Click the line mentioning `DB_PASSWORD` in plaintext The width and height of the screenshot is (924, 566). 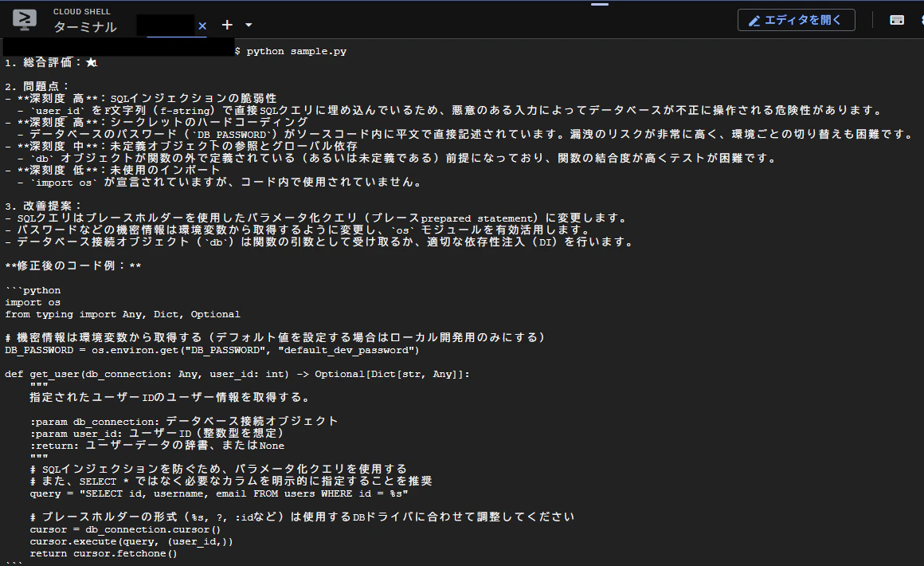pos(466,135)
